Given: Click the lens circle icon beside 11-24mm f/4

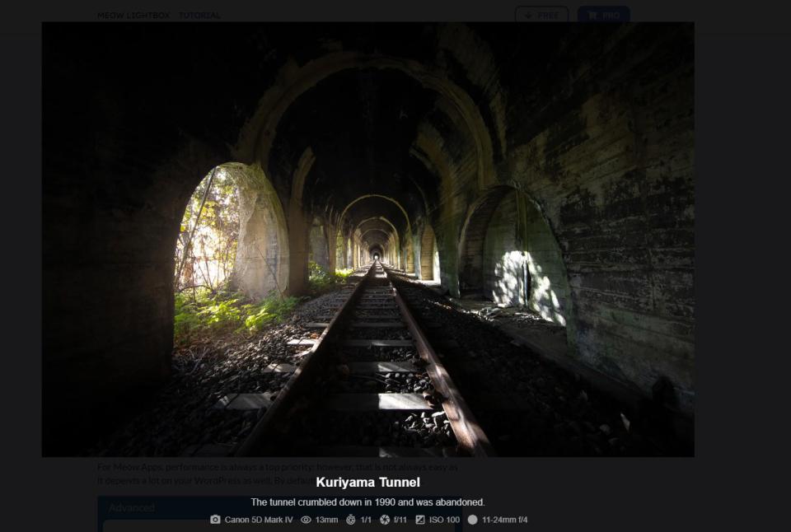Looking at the screenshot, I should tap(472, 520).
